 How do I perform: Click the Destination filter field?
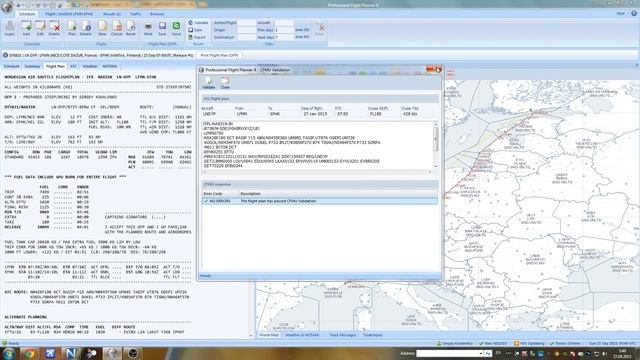pyautogui.click(x=247, y=37)
